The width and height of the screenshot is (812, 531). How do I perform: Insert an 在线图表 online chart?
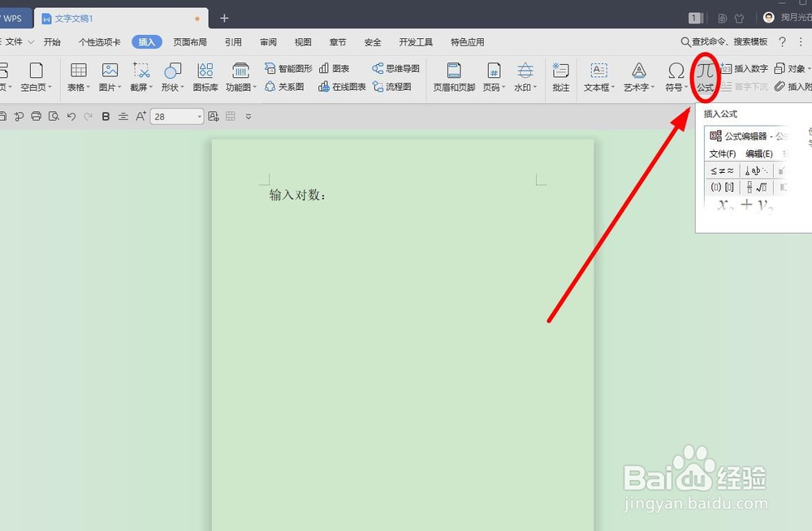click(x=343, y=87)
